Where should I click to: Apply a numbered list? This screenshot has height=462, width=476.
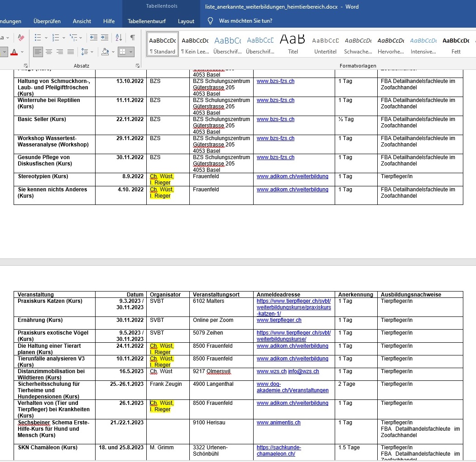click(x=56, y=37)
